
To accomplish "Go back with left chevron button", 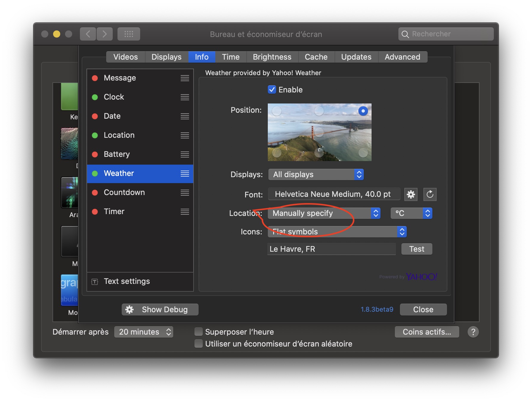I will (88, 34).
